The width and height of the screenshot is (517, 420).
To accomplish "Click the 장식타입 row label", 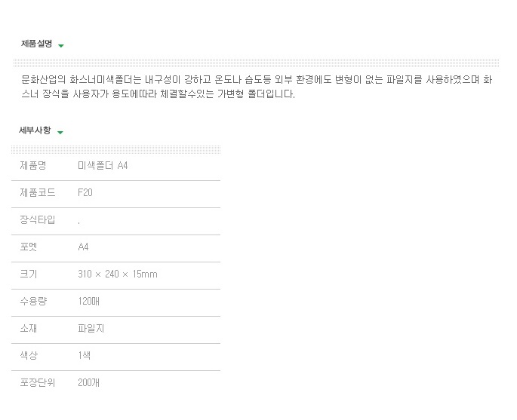I will (38, 219).
